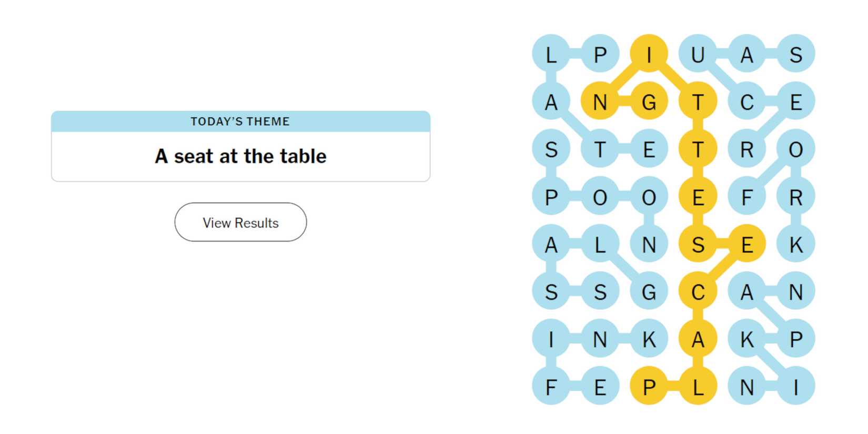Screen dimensions: 868x434
Task: Click the yellow T directly below the I
Action: [x=698, y=100]
